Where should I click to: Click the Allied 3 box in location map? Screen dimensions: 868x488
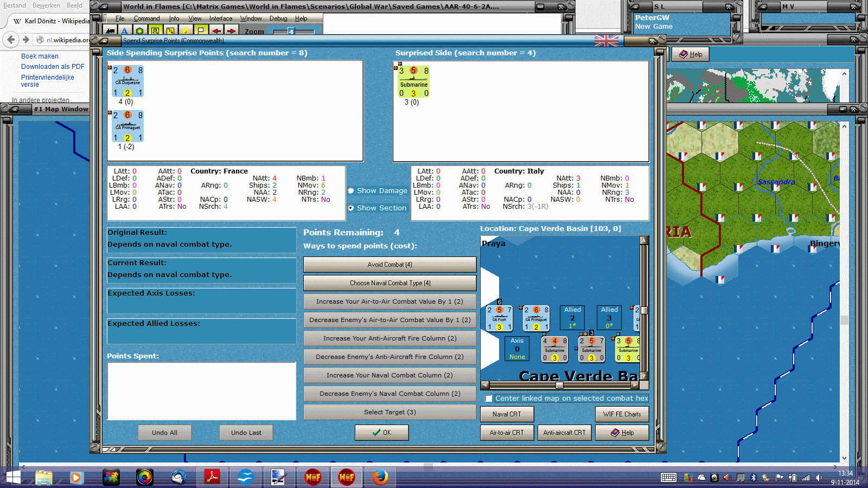[609, 317]
